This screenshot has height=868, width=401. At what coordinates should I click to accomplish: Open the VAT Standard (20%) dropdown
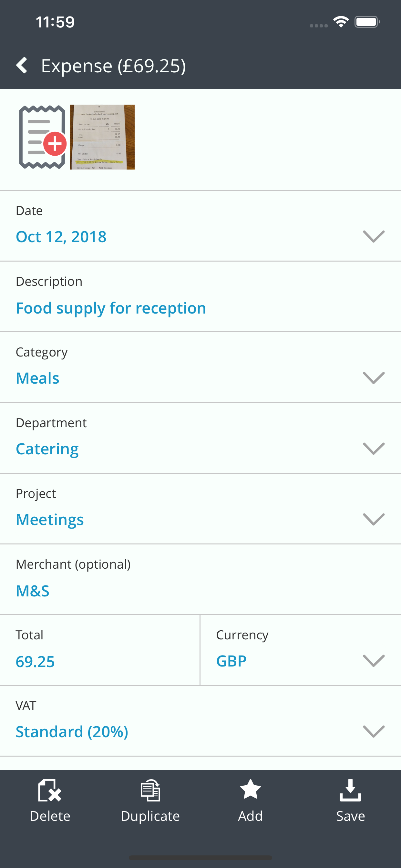tap(200, 721)
